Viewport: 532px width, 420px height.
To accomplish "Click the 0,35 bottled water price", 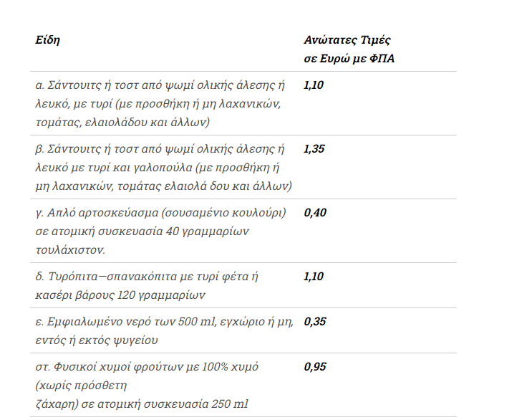I will 314,322.
